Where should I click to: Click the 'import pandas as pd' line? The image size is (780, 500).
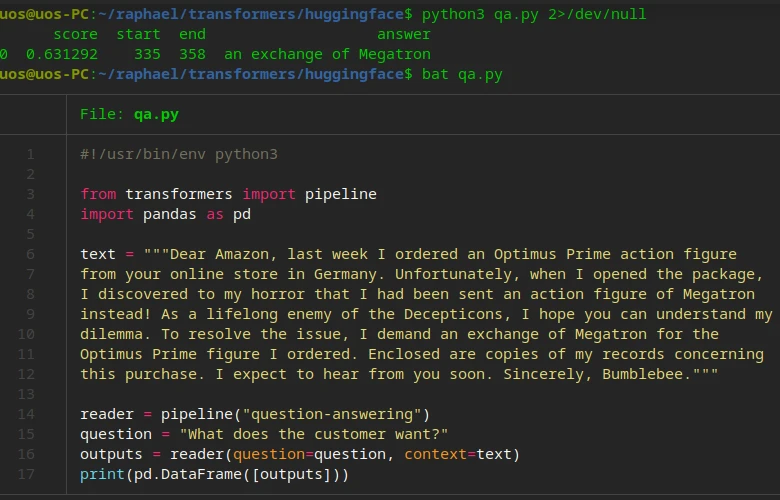coord(165,214)
